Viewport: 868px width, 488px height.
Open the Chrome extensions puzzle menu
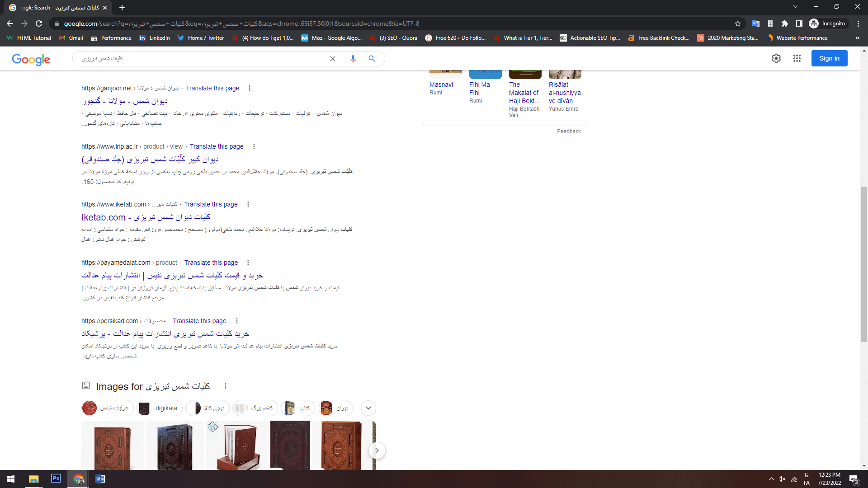(785, 23)
